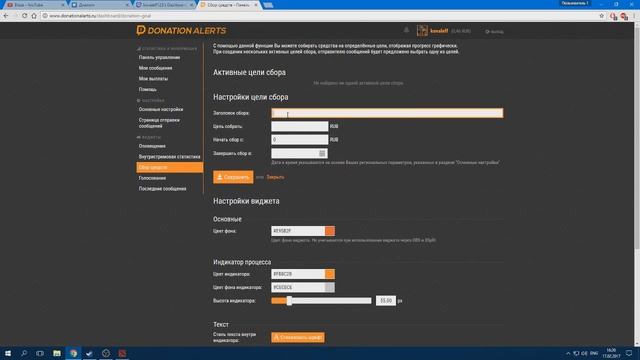Edit the Цвет индикатора hex field
Image resolution: width=640 pixels, height=360 pixels.
[x=298, y=274]
